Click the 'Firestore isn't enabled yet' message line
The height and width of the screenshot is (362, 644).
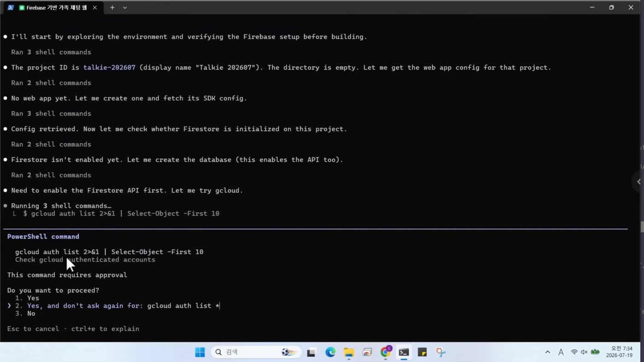(x=177, y=160)
